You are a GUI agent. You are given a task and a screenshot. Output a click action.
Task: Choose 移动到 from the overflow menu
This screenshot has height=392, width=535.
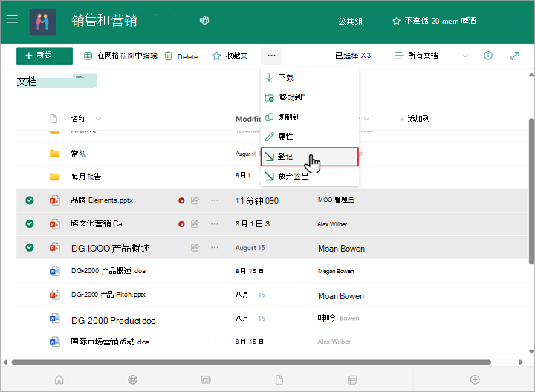coord(310,97)
